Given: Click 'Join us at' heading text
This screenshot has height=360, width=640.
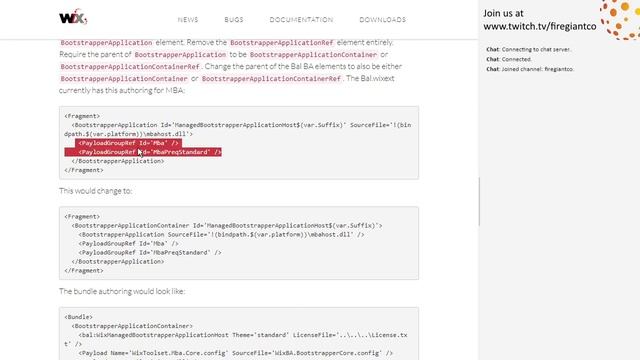Looking at the screenshot, I should click(x=503, y=13).
